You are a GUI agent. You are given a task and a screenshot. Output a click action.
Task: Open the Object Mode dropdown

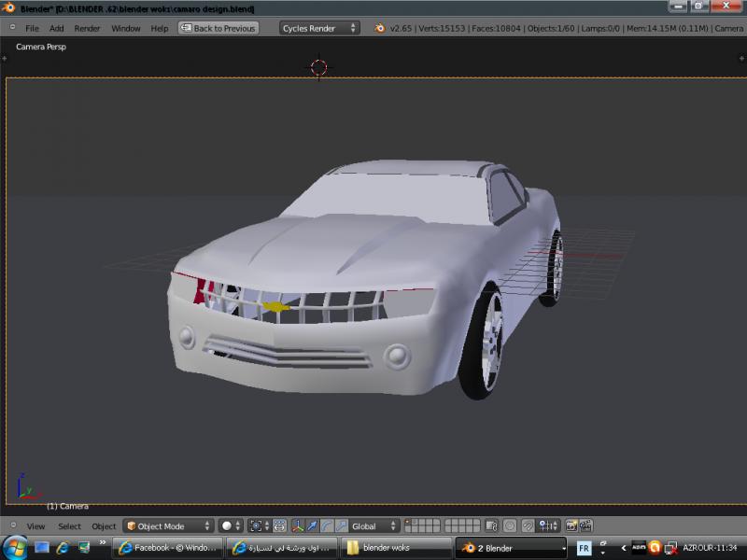click(x=169, y=526)
